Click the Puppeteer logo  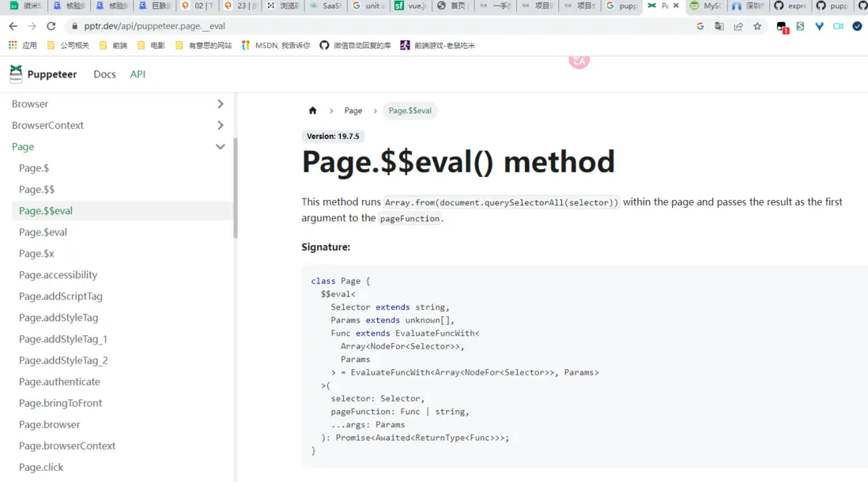(x=16, y=74)
